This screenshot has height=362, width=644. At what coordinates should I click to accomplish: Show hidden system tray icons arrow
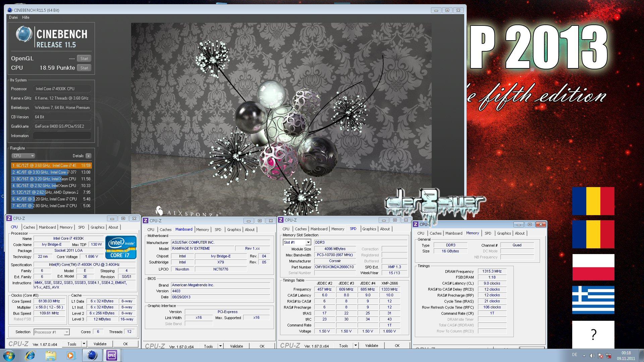pyautogui.click(x=584, y=356)
